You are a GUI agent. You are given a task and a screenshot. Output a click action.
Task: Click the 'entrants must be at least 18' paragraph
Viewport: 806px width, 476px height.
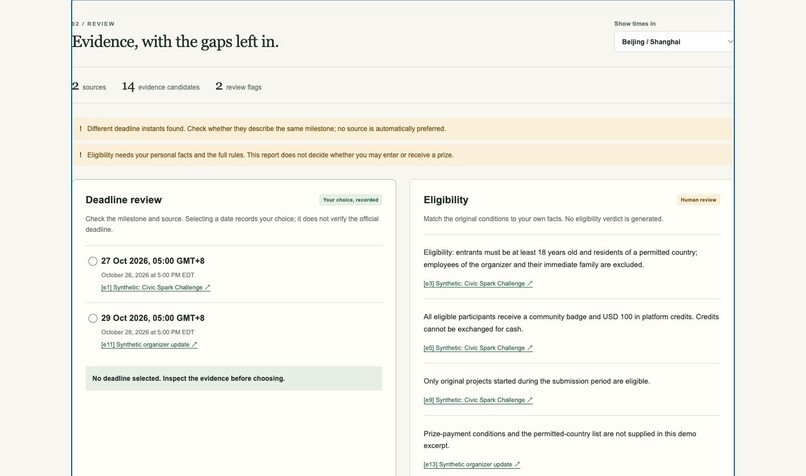click(560, 259)
